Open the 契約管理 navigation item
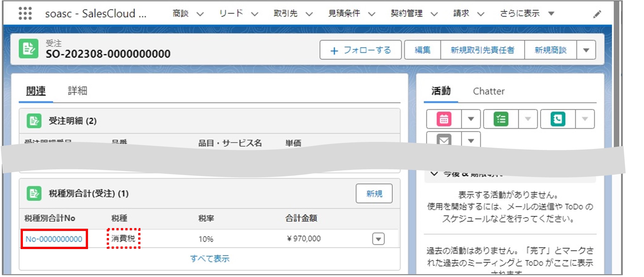This screenshot has height=277, width=644. 407,13
